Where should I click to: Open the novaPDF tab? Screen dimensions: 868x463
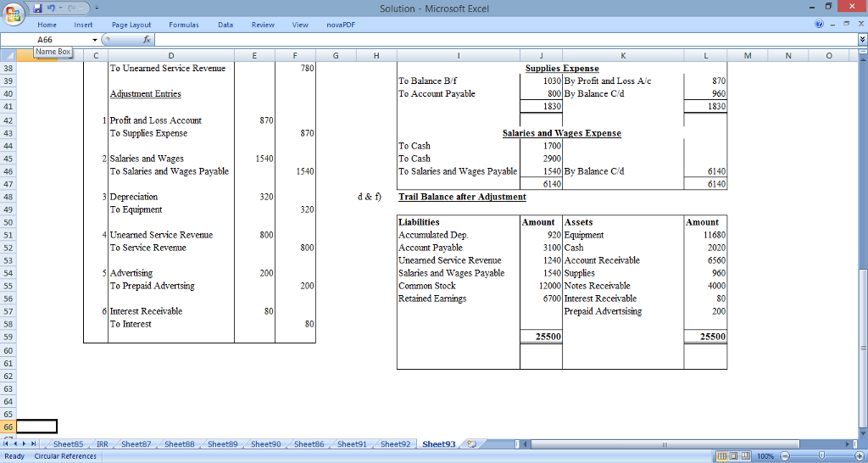point(341,25)
